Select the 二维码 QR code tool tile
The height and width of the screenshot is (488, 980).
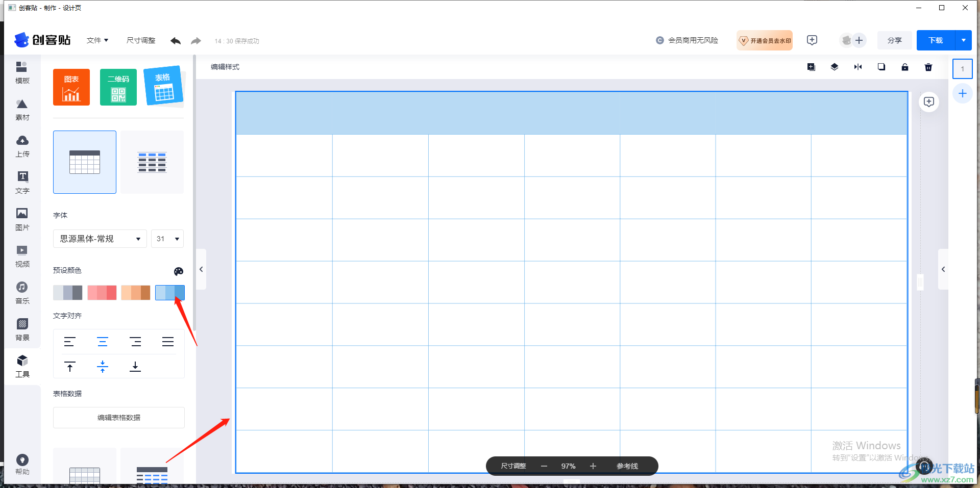118,87
